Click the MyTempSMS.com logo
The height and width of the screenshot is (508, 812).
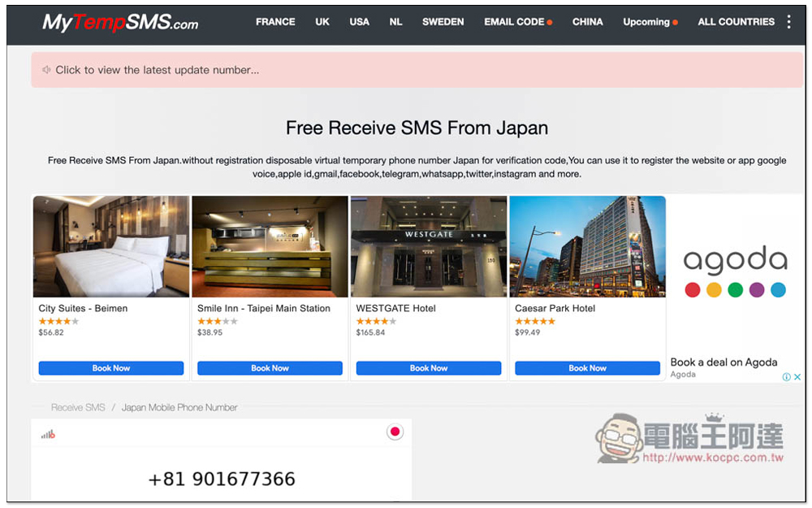tap(120, 22)
